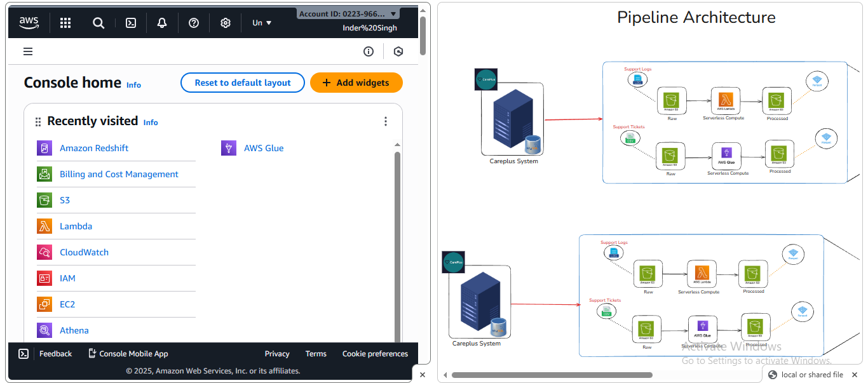Open the notifications bell
The width and height of the screenshot is (868, 383).
point(162,23)
